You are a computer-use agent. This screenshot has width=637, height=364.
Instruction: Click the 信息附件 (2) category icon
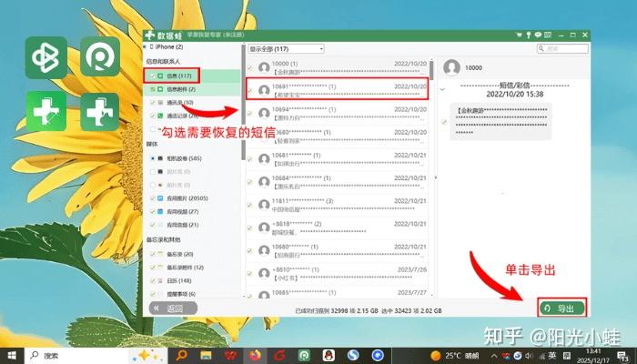coord(160,89)
